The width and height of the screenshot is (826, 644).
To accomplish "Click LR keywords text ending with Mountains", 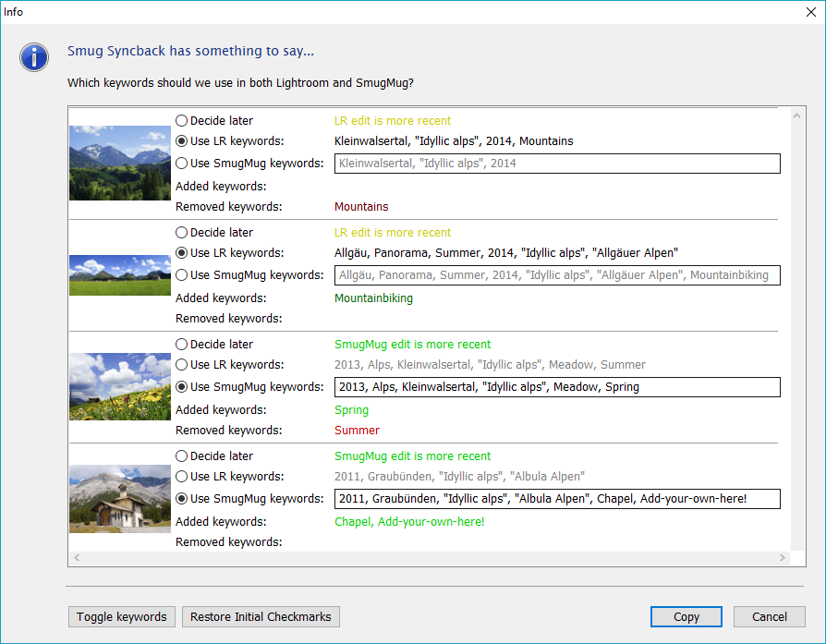I will pos(454,141).
